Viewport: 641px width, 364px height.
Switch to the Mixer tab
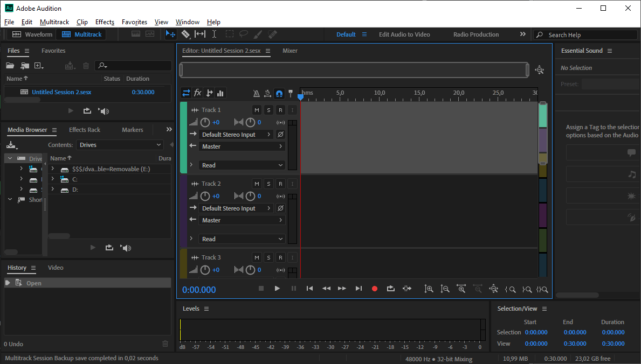(290, 51)
